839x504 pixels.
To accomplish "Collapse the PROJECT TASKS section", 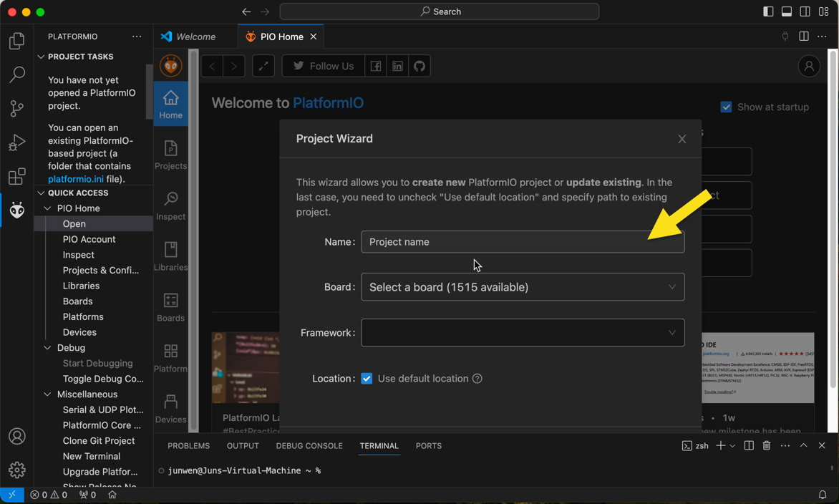I will tap(42, 57).
